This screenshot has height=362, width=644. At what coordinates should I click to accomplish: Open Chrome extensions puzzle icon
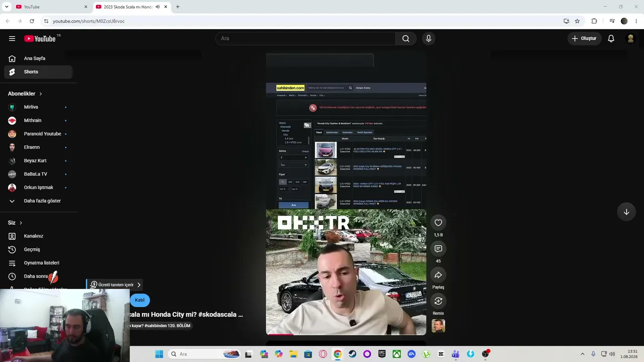594,21
